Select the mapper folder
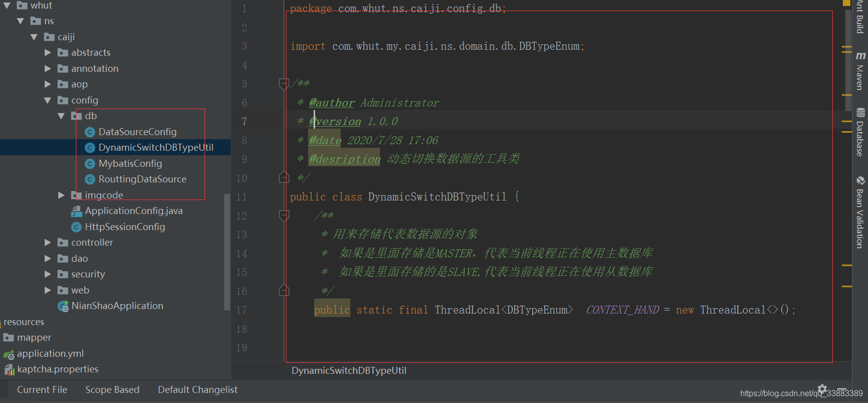 [34, 338]
